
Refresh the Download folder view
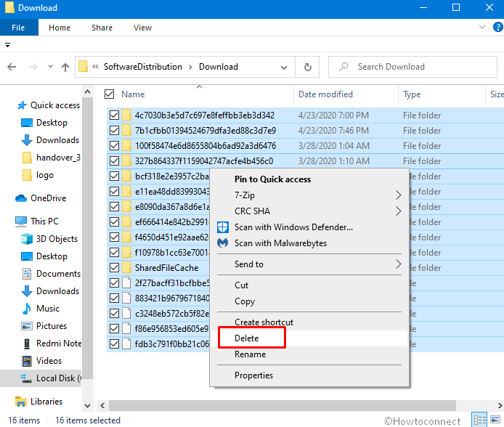pos(308,67)
